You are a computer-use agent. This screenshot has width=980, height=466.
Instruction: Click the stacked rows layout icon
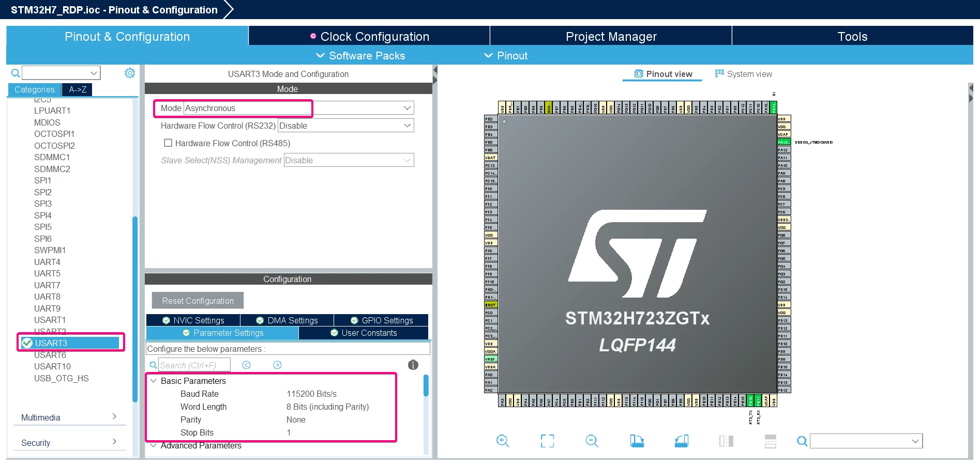[x=771, y=441]
